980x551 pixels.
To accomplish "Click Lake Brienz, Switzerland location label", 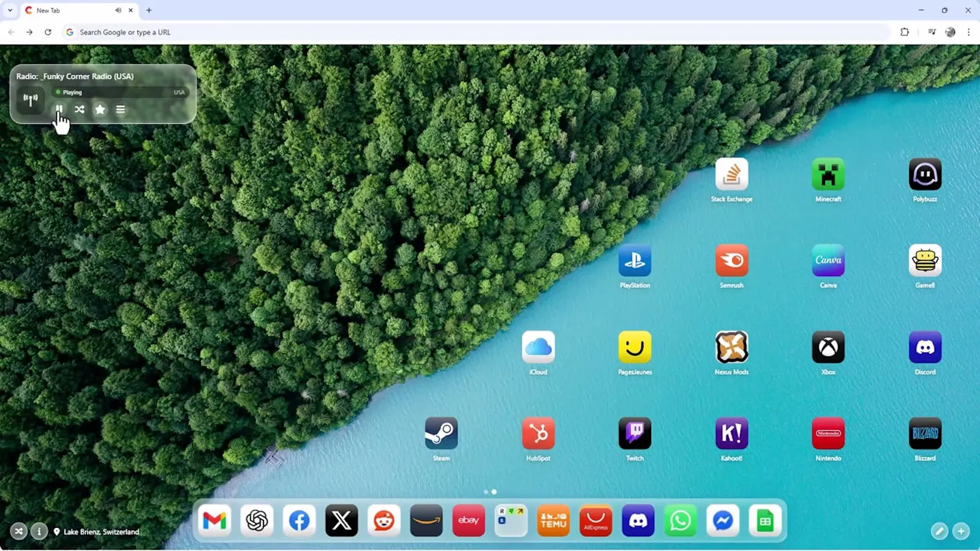I will 97,531.
